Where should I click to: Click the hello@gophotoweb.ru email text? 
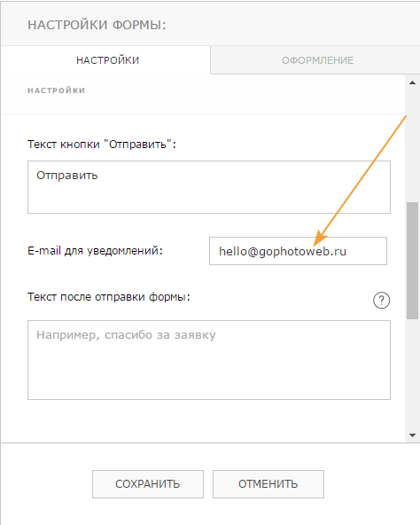[x=283, y=251]
